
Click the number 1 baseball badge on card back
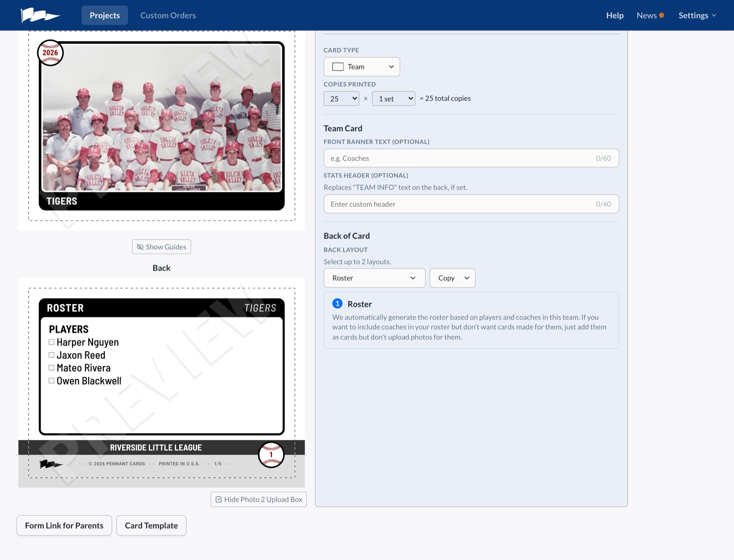tap(271, 455)
